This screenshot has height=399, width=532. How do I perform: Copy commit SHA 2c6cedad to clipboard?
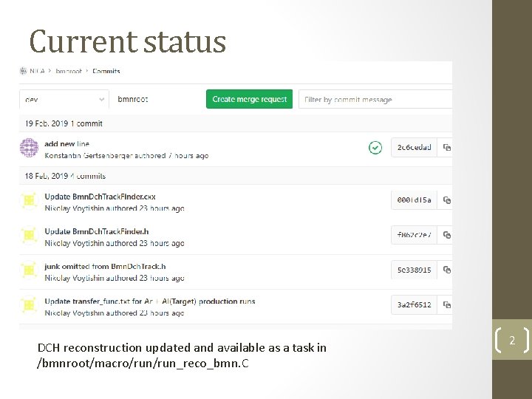tap(446, 148)
